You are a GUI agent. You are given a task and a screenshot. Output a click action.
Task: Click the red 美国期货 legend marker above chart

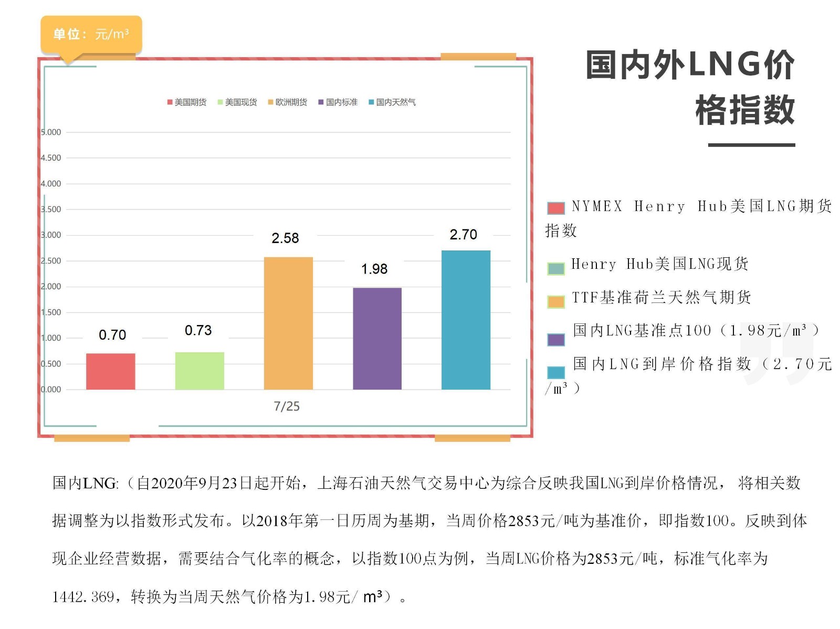click(170, 102)
